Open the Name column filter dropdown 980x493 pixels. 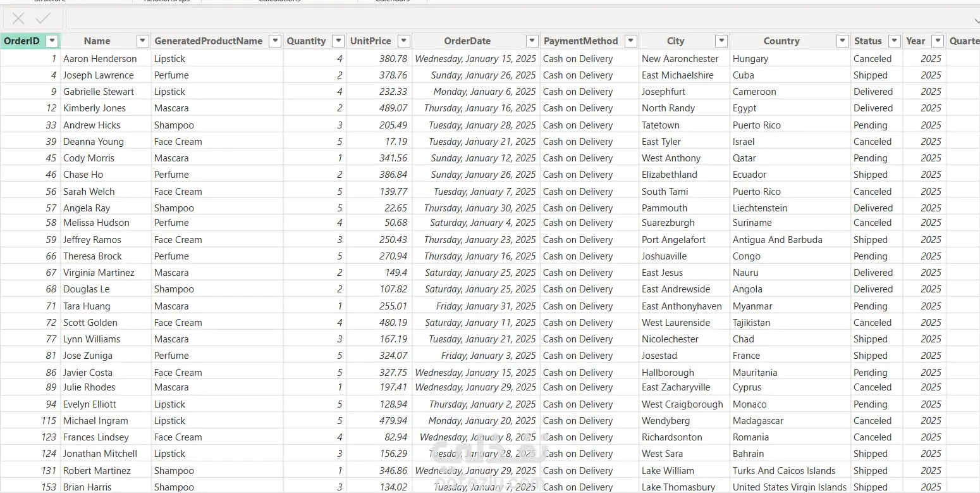pos(142,41)
